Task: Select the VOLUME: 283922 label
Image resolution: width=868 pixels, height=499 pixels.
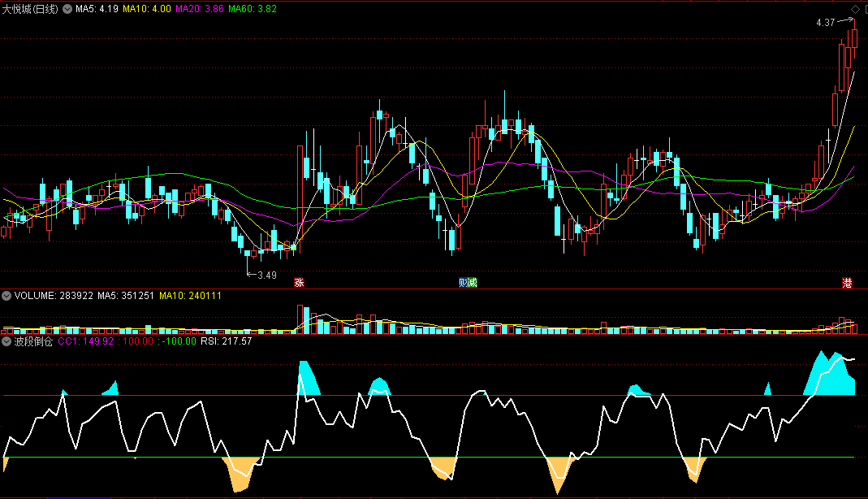Action: pyautogui.click(x=54, y=296)
